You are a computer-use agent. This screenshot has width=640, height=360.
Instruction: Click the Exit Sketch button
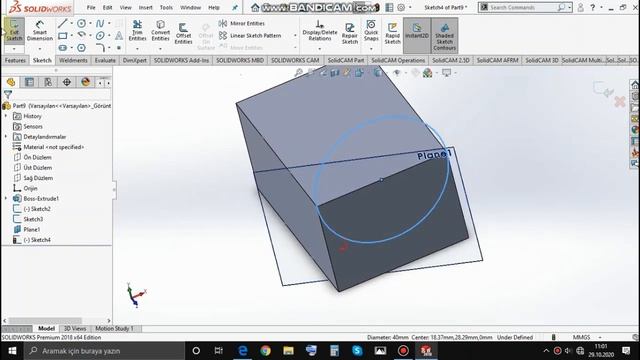click(x=14, y=30)
